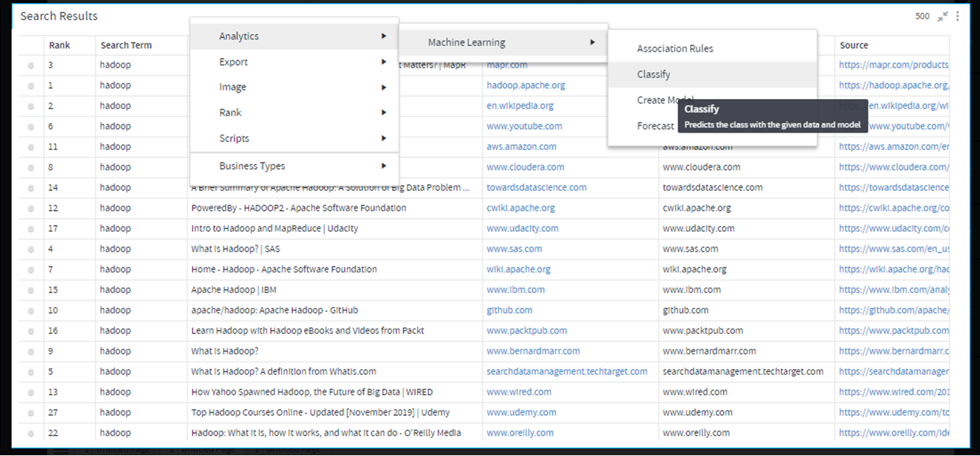This screenshot has height=456, width=980.
Task: Select the row marker for rank 16
Action: [x=31, y=331]
